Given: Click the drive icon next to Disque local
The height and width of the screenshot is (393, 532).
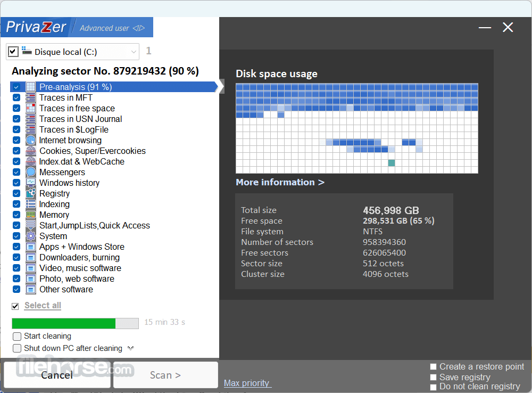Looking at the screenshot, I should 27,51.
